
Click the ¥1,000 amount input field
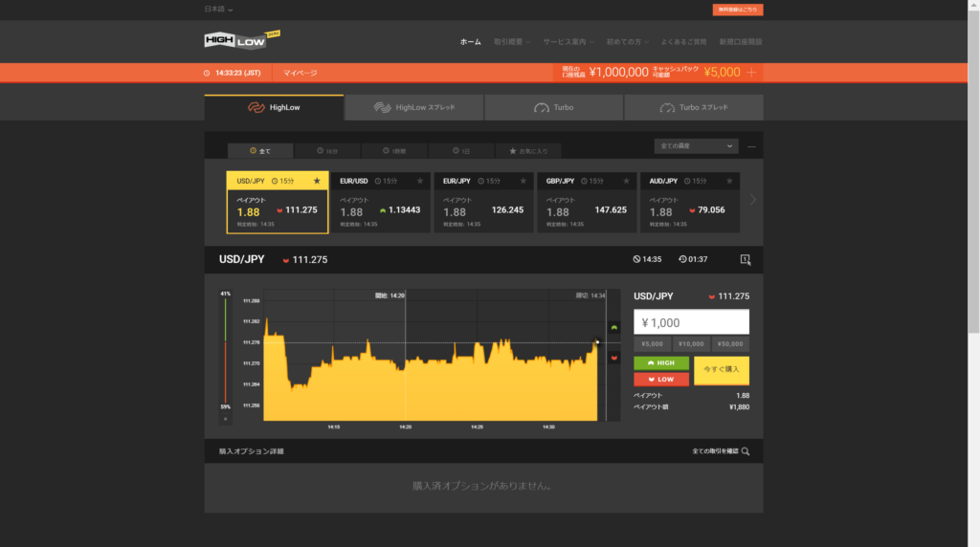point(691,322)
